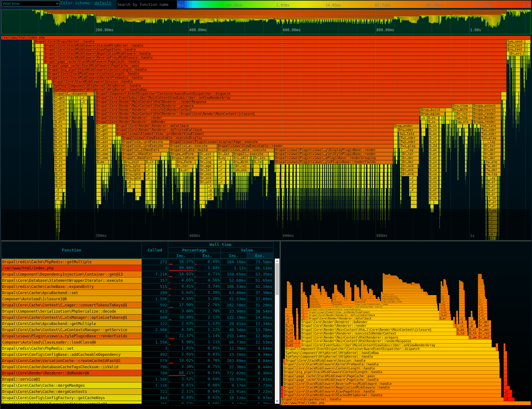Select the Renderer::doRender@6 table row
The width and height of the screenshot is (532, 409).
[x=71, y=373]
